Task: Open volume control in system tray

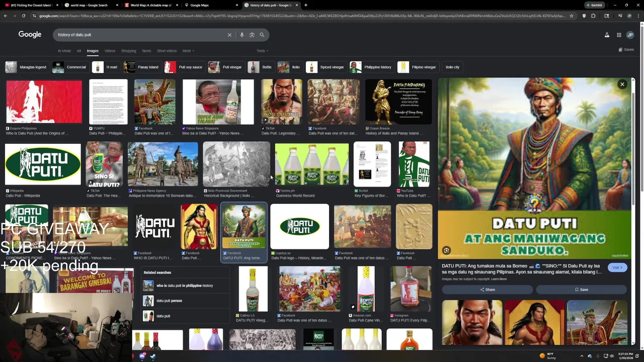Action: [x=612, y=356]
